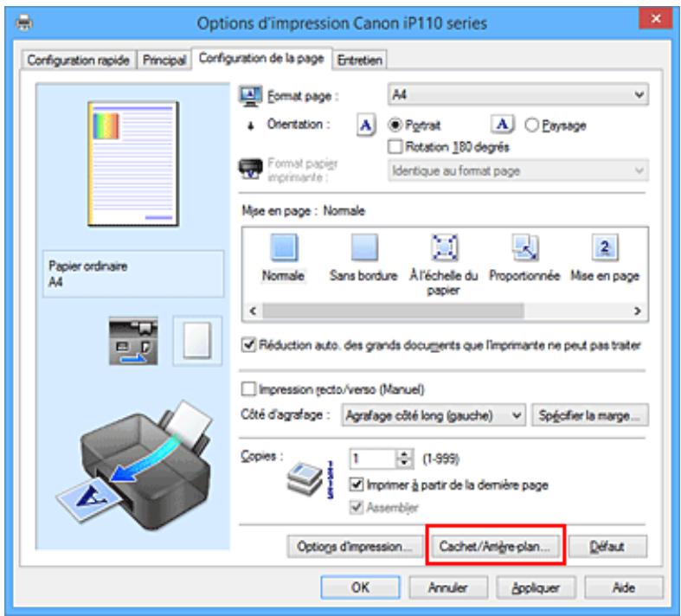Screen dimensions: 681x616
Task: Switch to the Principal tab
Action: pyautogui.click(x=164, y=60)
